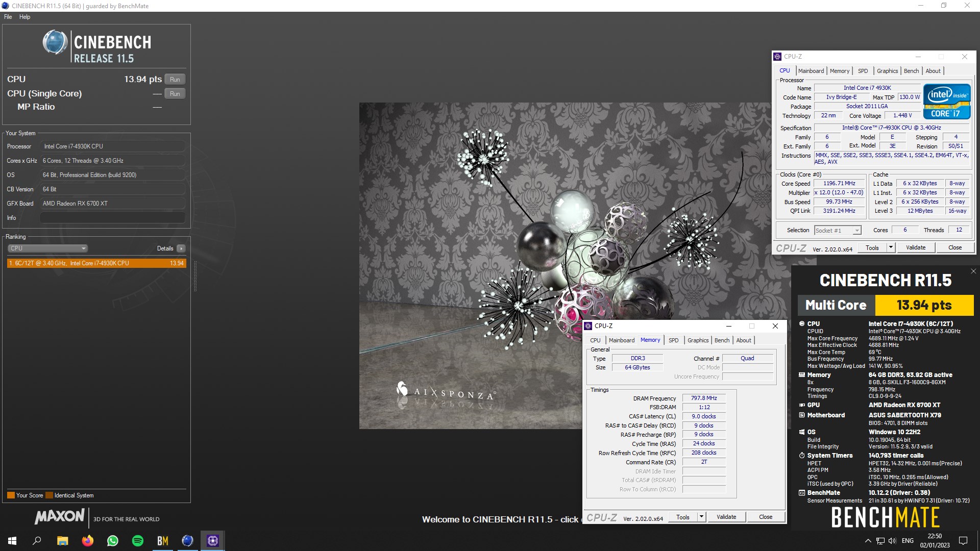Click Close button in top CPU-Z window
The image size is (980, 551).
click(x=955, y=248)
